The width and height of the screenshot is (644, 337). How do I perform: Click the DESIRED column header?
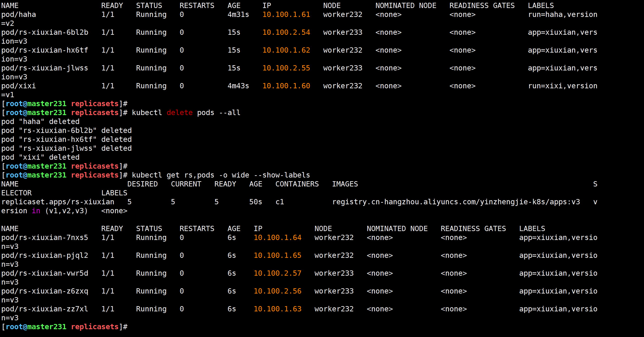[x=143, y=184]
